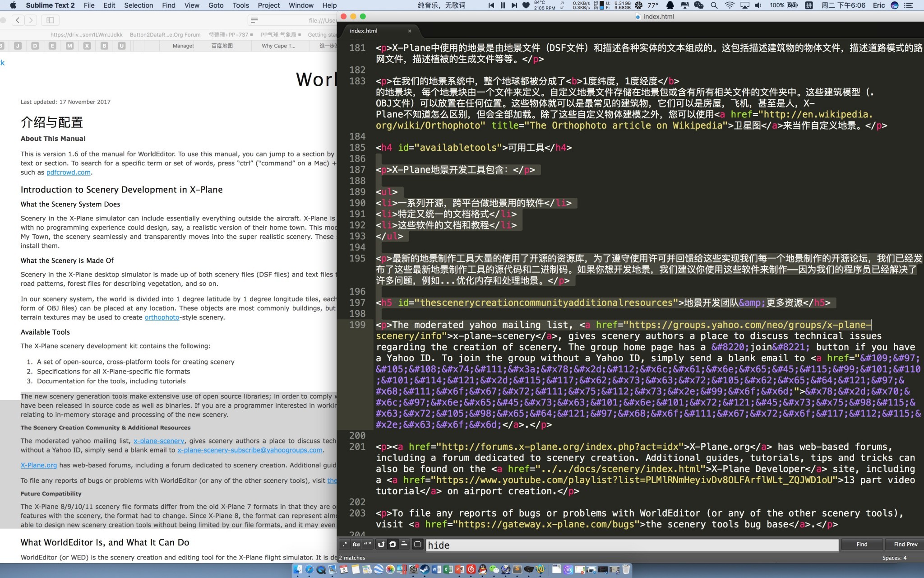Open the WeChat icon in menu bar
This screenshot has height=578, width=924.
coord(699,5)
